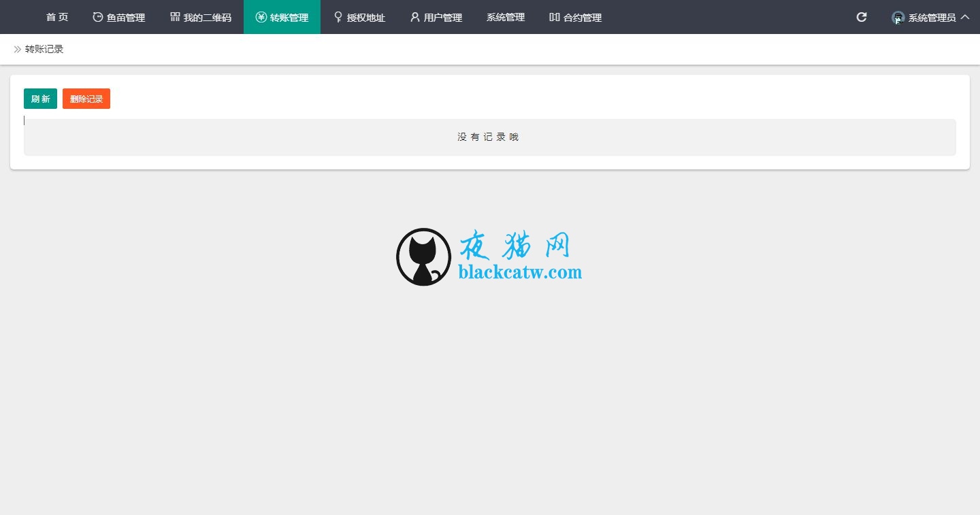Click the fish icon beside 鱼苗管理

(98, 17)
